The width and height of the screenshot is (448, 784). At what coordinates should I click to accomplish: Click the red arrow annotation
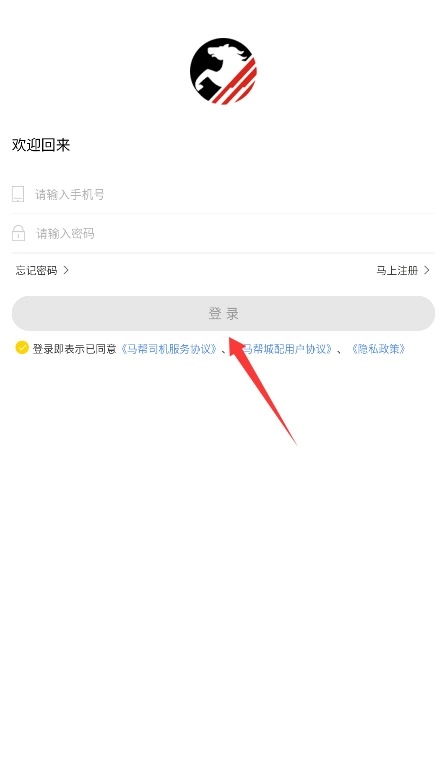click(262, 389)
